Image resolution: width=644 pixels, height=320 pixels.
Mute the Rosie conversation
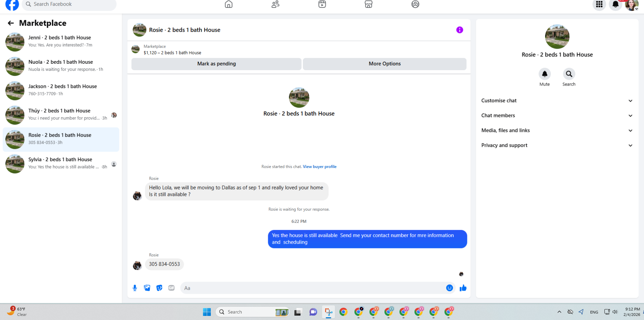(x=544, y=74)
